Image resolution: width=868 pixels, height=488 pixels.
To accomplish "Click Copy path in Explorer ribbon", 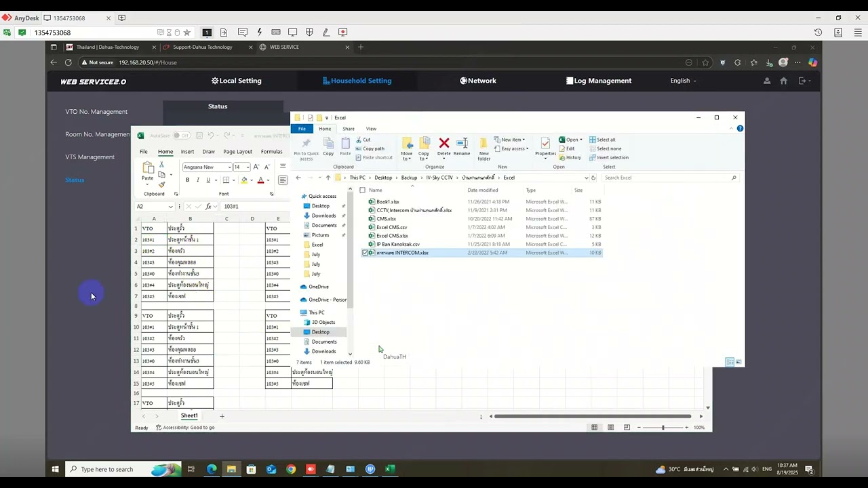I will pyautogui.click(x=370, y=148).
